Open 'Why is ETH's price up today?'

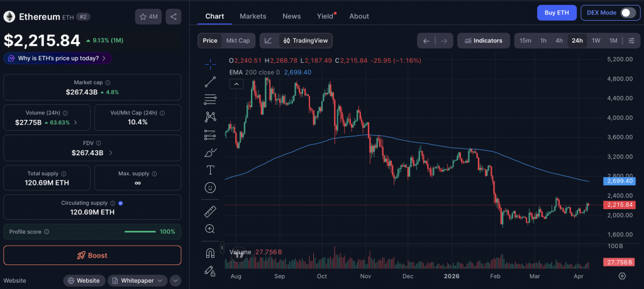click(x=58, y=58)
